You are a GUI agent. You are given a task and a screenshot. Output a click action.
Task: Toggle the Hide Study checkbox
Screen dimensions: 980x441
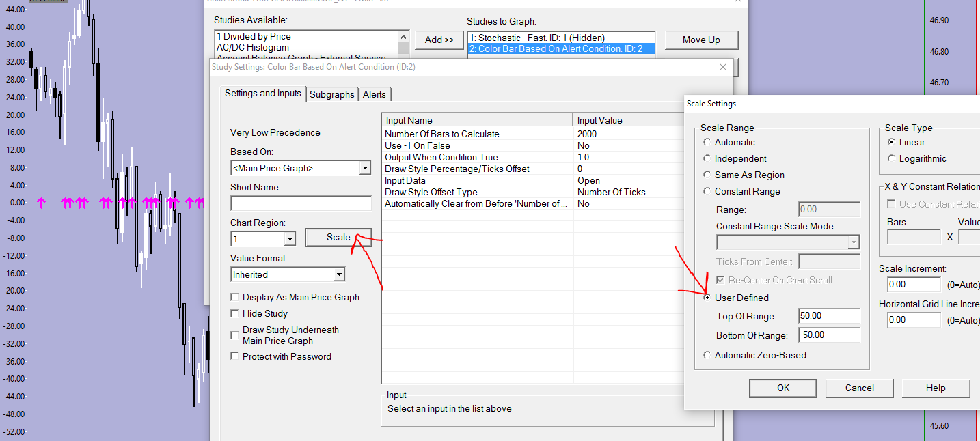click(235, 313)
